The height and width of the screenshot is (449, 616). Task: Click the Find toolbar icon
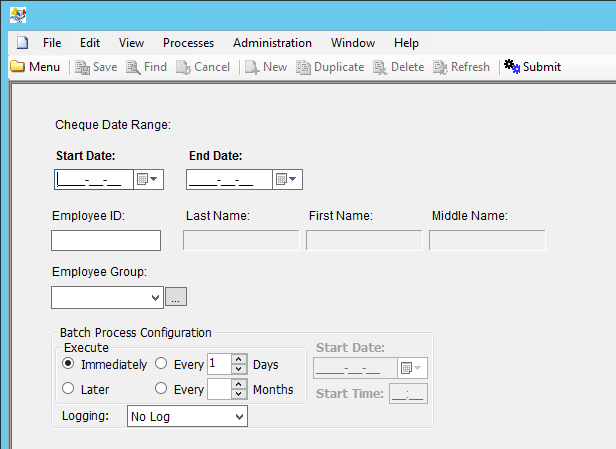pyautogui.click(x=132, y=67)
